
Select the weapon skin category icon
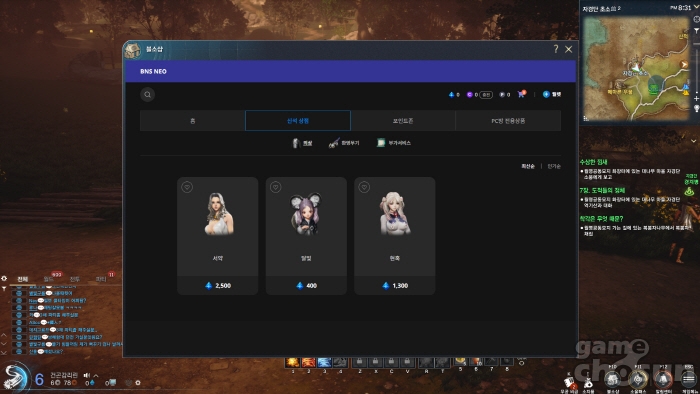point(334,143)
